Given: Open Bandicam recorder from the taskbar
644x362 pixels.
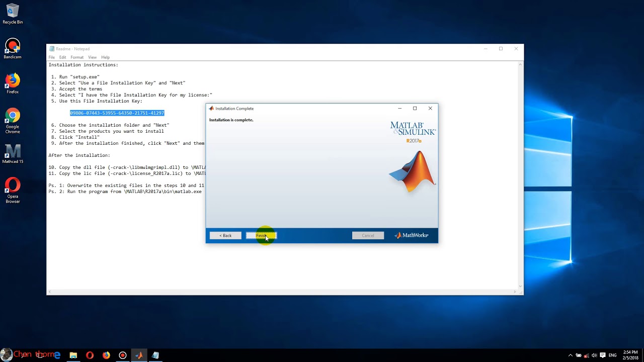Looking at the screenshot, I should [122, 355].
